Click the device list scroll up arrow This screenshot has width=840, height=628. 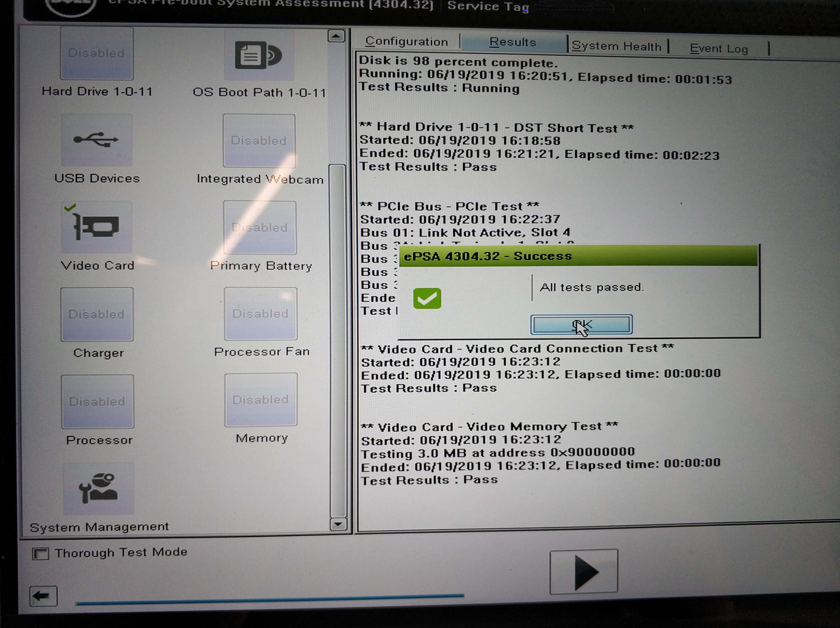pyautogui.click(x=336, y=36)
